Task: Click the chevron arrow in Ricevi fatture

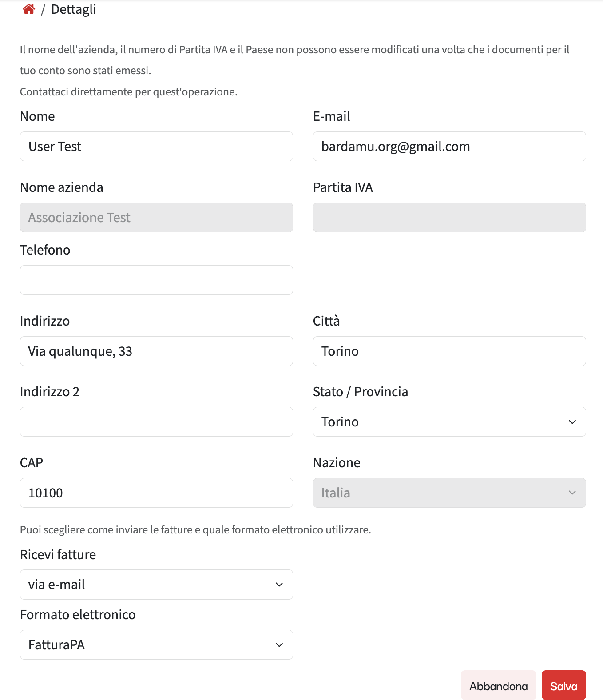Action: pos(279,585)
